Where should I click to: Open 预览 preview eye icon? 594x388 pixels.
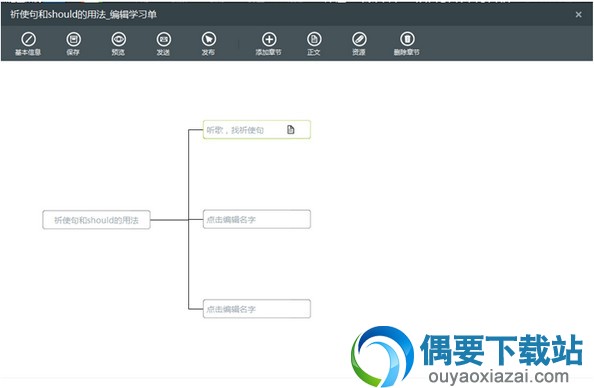pos(119,39)
